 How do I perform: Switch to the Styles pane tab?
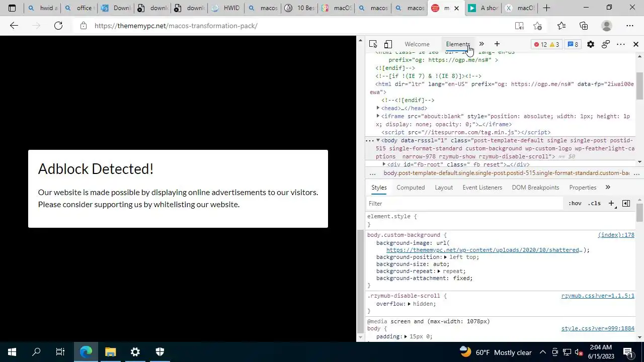(379, 188)
